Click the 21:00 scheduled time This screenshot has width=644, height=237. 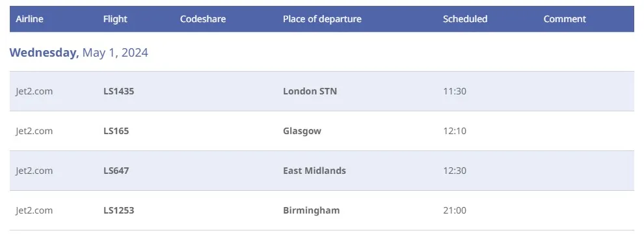455,210
